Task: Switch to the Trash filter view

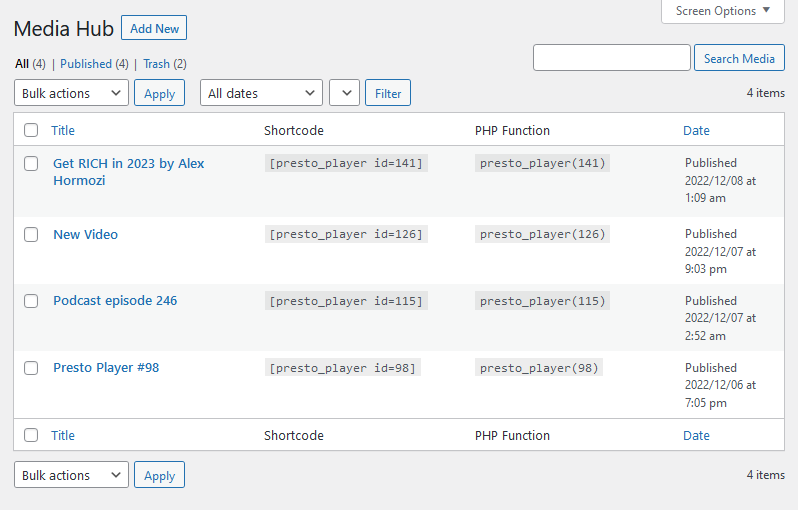Action: pos(156,64)
